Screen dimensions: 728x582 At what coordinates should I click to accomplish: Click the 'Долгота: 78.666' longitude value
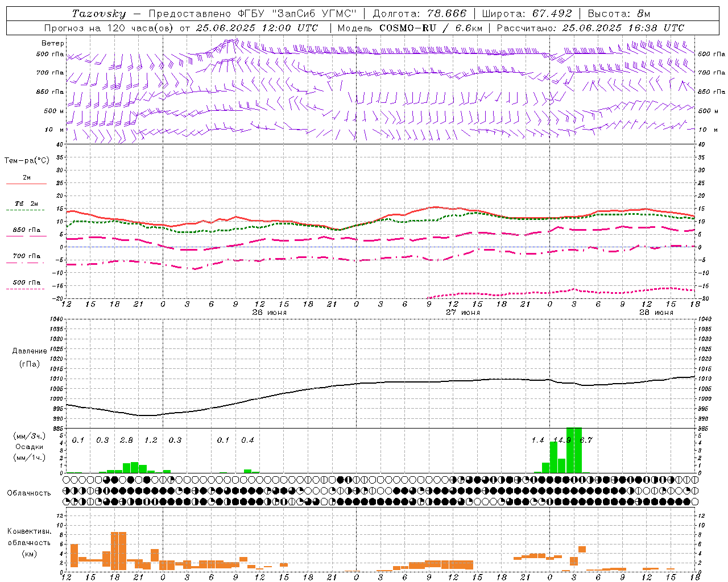(x=420, y=14)
